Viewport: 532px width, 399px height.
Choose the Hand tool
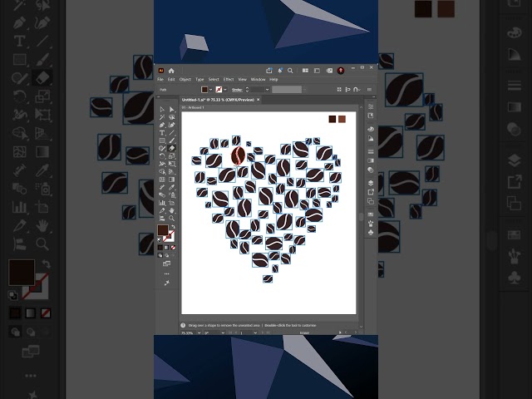[x=172, y=210]
